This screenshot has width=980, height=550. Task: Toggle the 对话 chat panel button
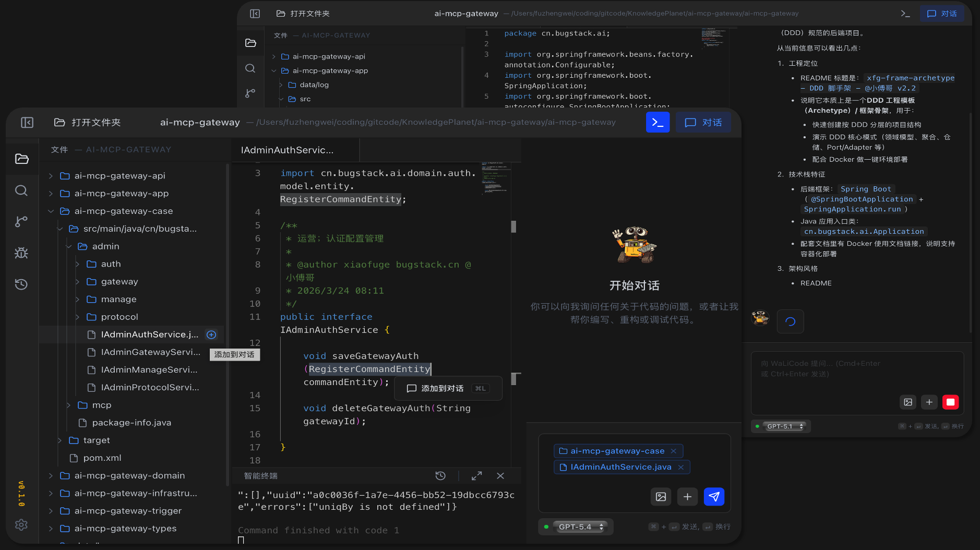pos(703,123)
